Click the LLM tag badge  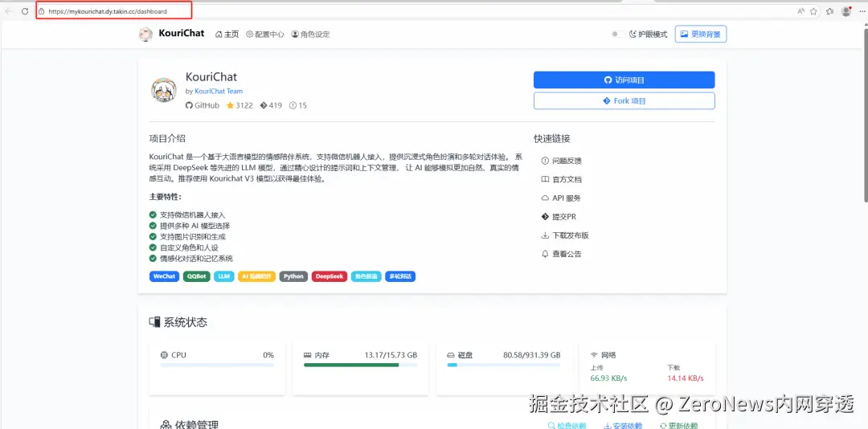click(x=223, y=276)
